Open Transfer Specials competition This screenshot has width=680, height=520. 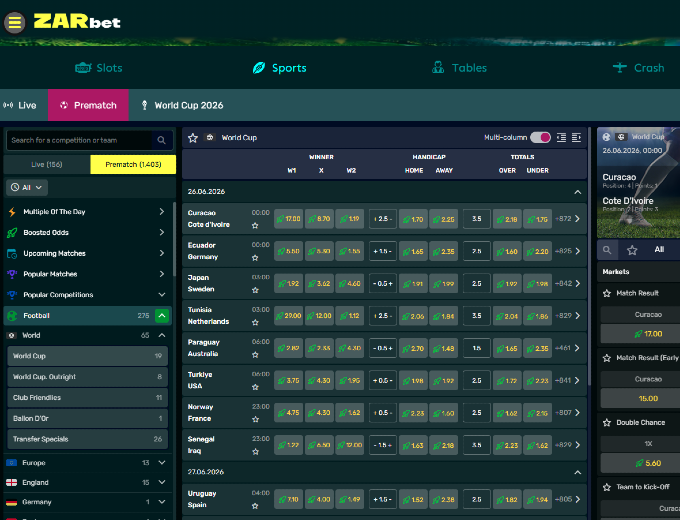click(x=88, y=439)
